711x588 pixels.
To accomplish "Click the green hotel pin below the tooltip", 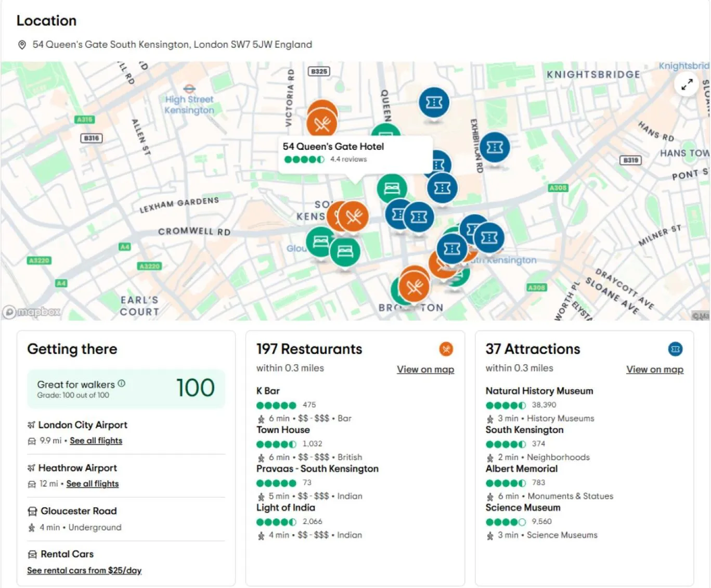I will (392, 188).
